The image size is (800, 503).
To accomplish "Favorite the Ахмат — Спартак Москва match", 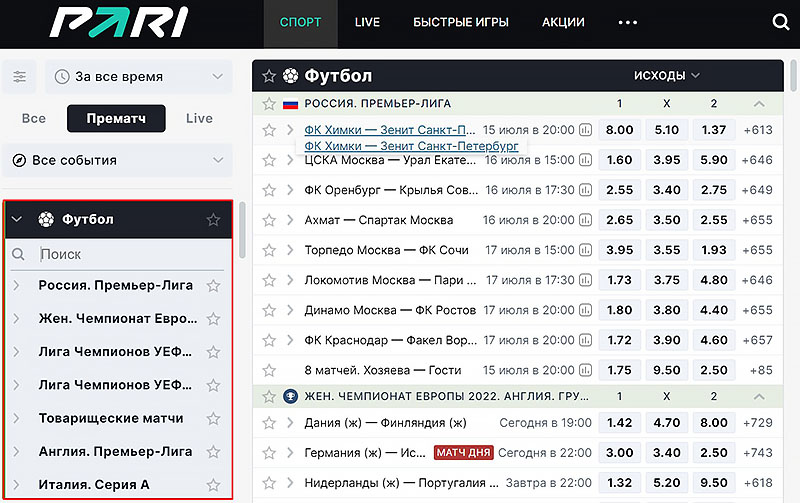I will click(x=268, y=220).
